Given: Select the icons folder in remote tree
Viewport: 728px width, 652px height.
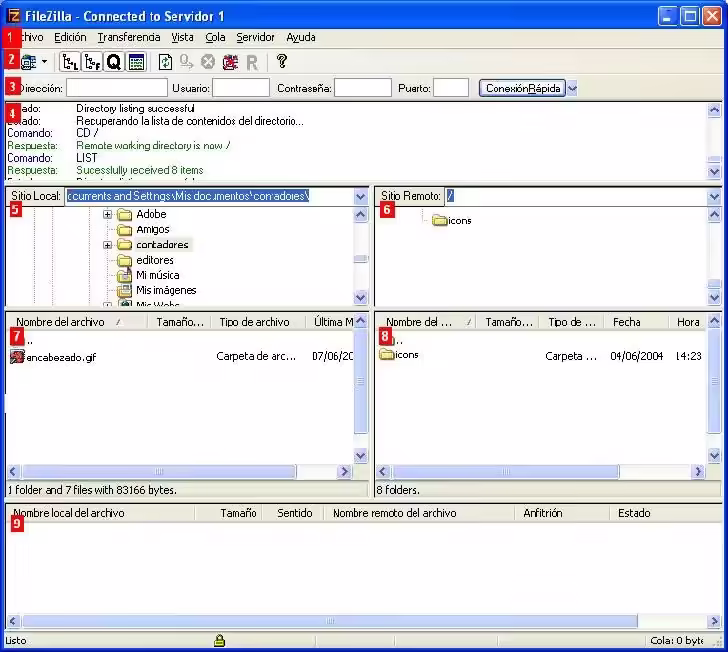Looking at the screenshot, I should pyautogui.click(x=452, y=221).
